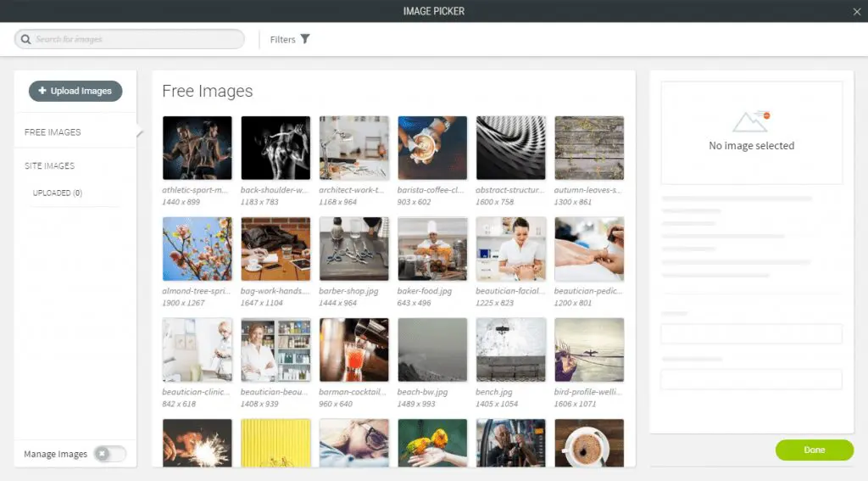Choose the bag-work-hands image
The image size is (868, 481).
pyautogui.click(x=275, y=249)
